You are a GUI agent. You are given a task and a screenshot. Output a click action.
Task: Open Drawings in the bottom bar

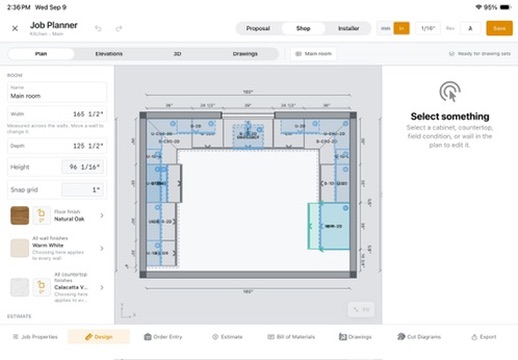(355, 337)
